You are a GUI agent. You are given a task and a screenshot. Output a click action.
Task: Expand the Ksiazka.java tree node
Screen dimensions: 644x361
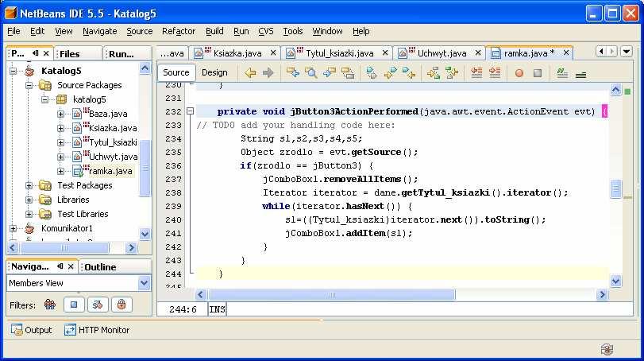[61, 128]
